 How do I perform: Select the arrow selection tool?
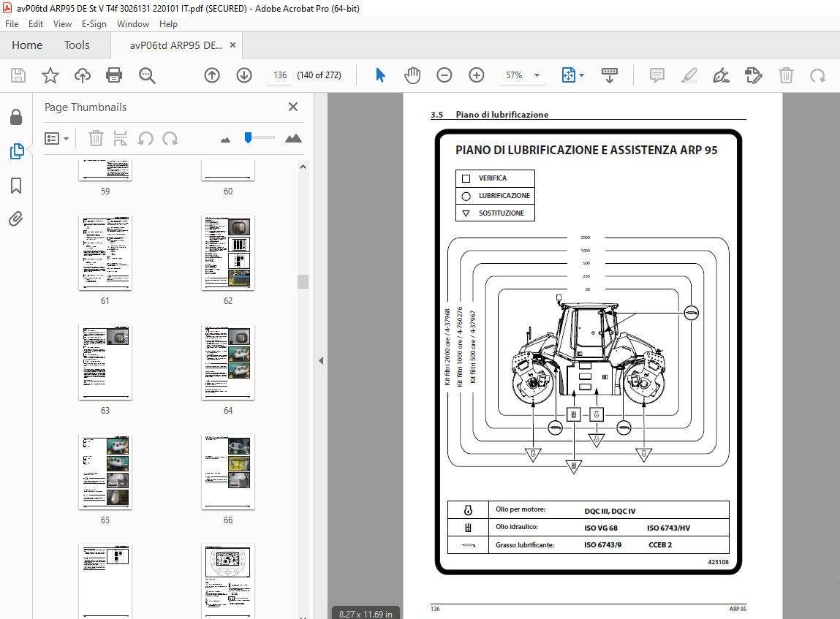pos(380,75)
